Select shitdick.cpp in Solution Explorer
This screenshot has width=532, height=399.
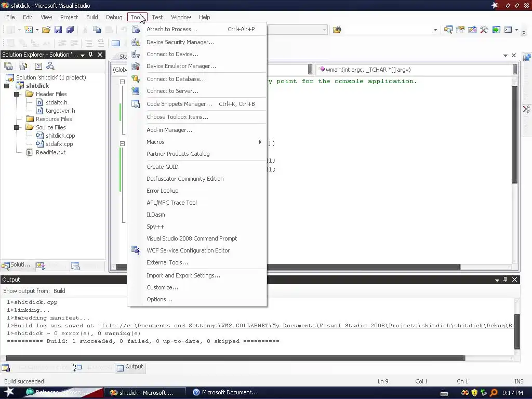click(x=60, y=136)
